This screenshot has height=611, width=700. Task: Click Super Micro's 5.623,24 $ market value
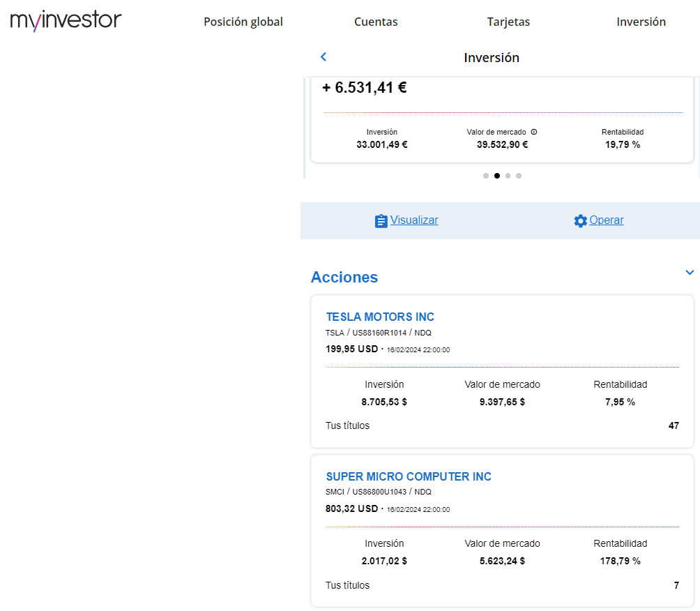[502, 561]
